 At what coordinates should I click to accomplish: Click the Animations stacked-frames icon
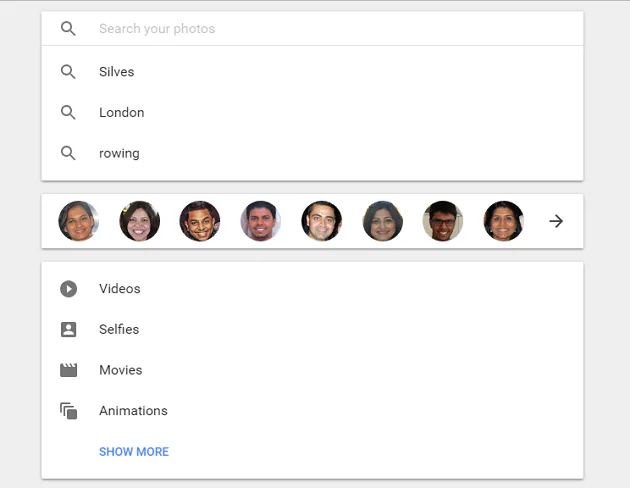coord(68,411)
